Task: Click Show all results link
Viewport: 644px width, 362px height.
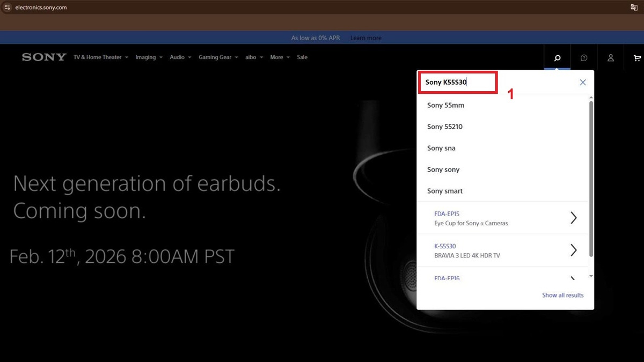Action: [x=562, y=295]
